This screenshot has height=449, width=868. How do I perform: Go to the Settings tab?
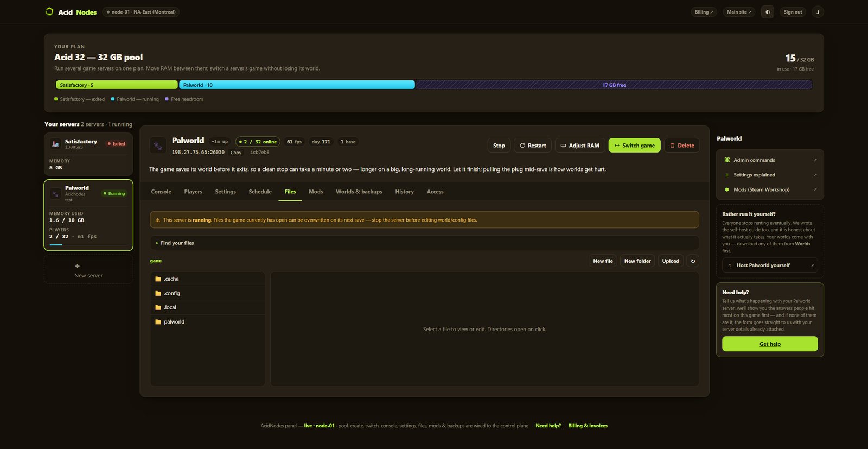pyautogui.click(x=225, y=192)
